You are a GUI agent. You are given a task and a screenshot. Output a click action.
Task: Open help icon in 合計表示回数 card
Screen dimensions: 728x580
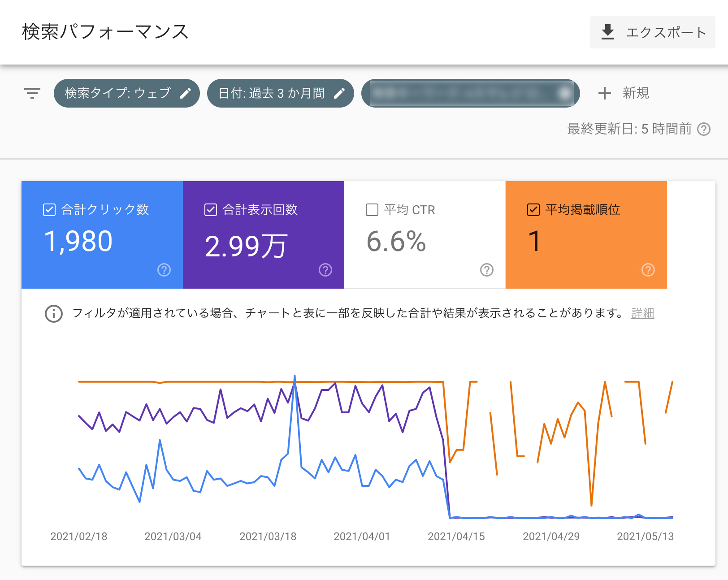click(x=325, y=270)
